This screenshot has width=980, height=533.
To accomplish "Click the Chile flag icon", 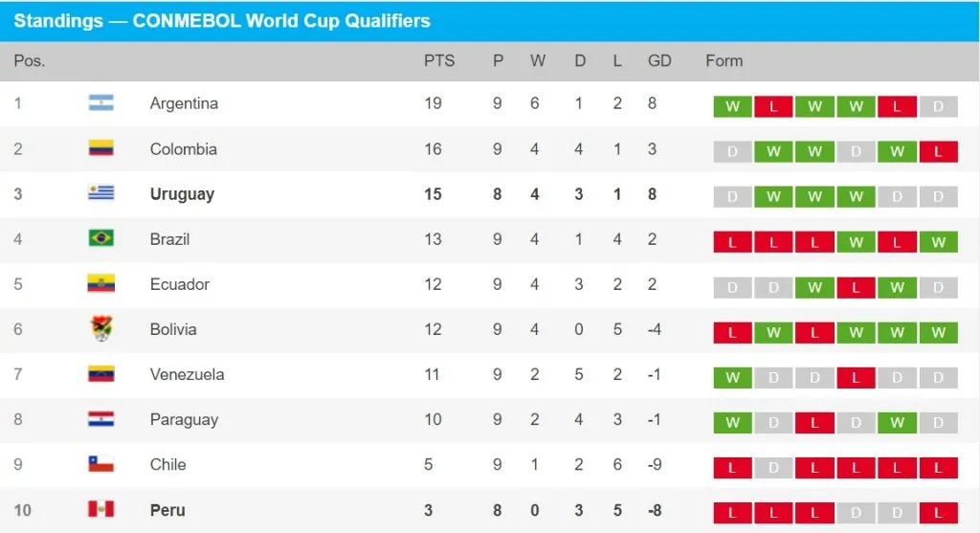I will tap(100, 464).
